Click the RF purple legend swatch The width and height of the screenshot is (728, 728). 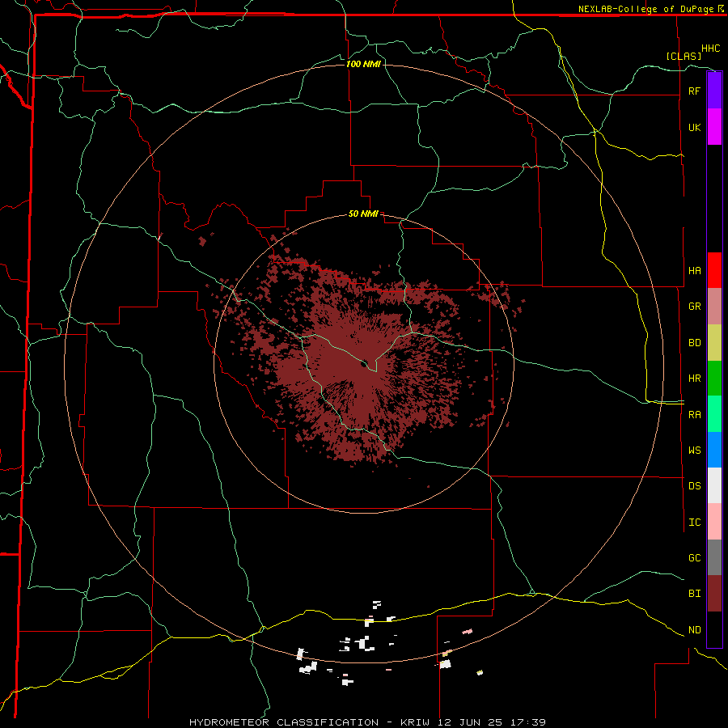[x=714, y=91]
